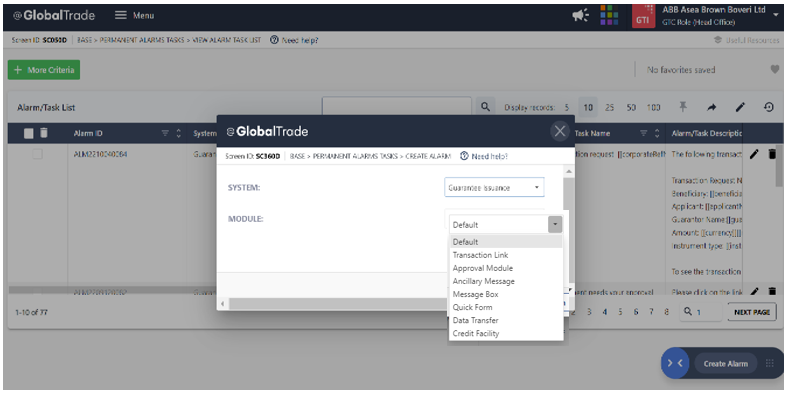Click the Alarm ID column filter icon
The height and width of the screenshot is (398, 787).
pos(165,134)
